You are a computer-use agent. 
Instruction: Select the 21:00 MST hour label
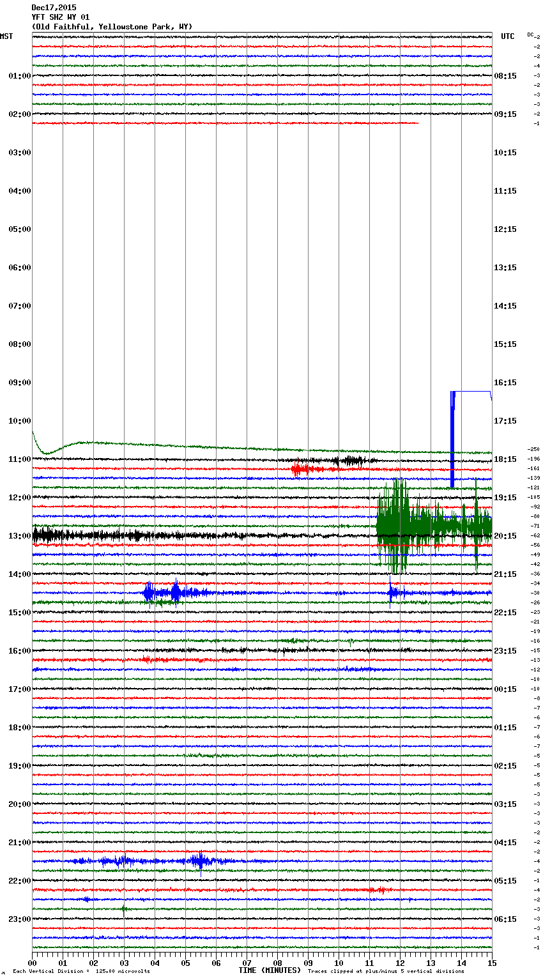[19, 843]
